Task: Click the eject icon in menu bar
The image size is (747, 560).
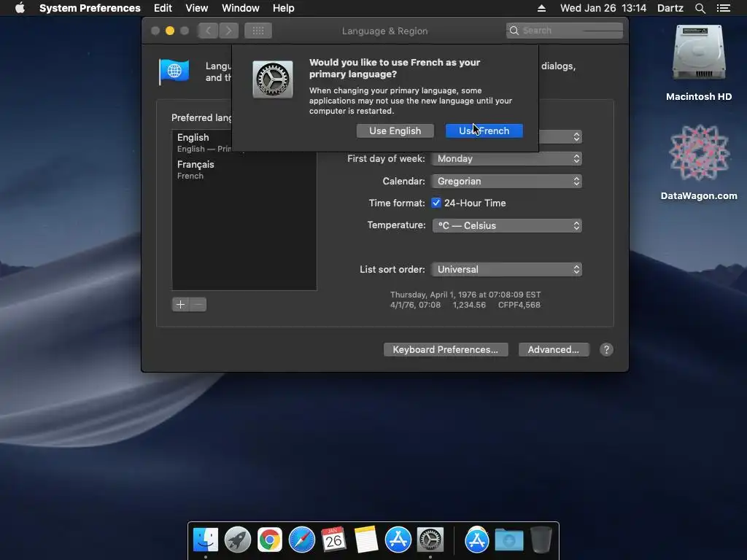Action: [542, 8]
